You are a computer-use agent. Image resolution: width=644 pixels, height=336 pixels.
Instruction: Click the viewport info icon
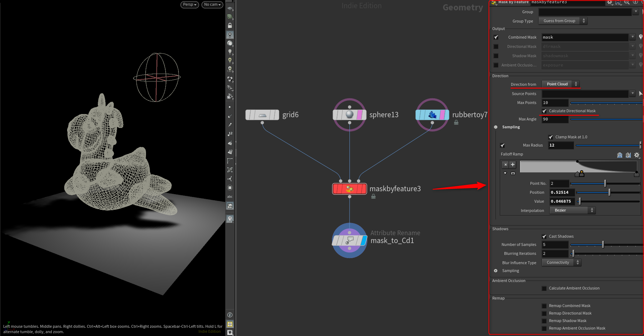pos(230,315)
